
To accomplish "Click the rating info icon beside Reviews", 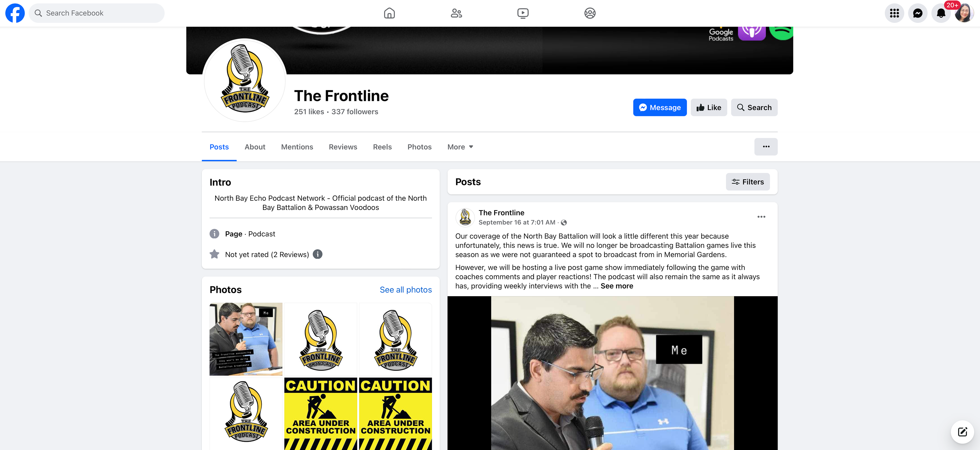I will [317, 254].
